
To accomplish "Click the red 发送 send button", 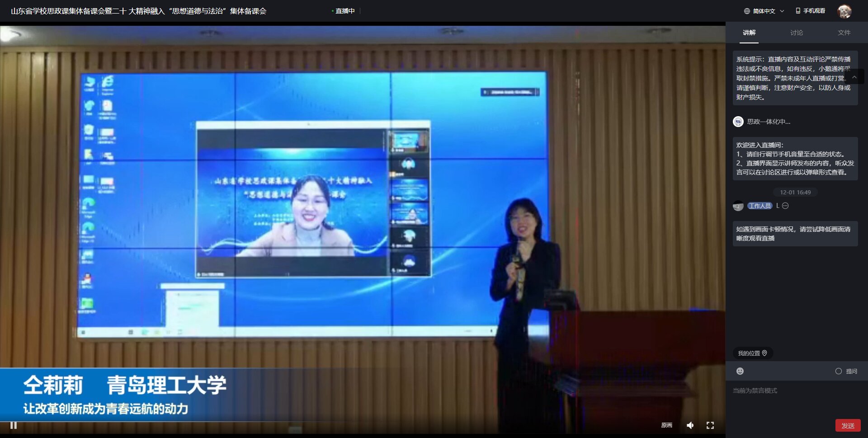I will click(x=848, y=425).
